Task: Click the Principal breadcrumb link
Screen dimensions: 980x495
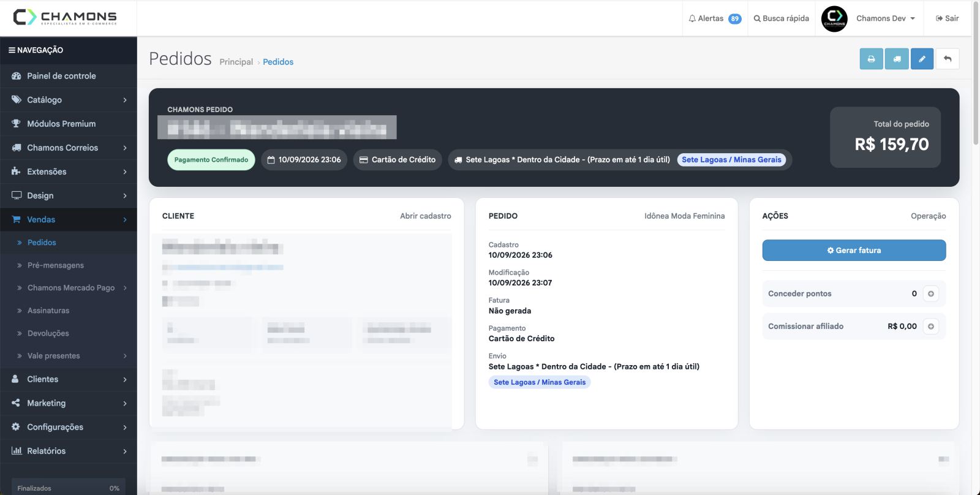Action: [x=236, y=62]
